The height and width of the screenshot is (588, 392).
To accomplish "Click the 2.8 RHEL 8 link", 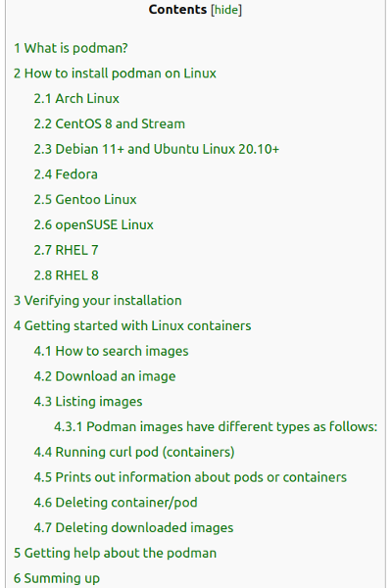I will [x=66, y=275].
